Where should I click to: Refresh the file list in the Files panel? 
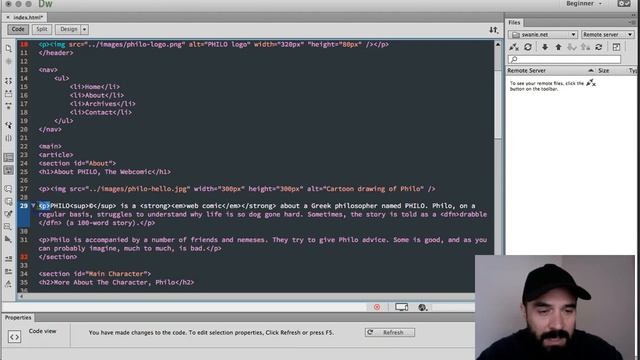point(528,47)
